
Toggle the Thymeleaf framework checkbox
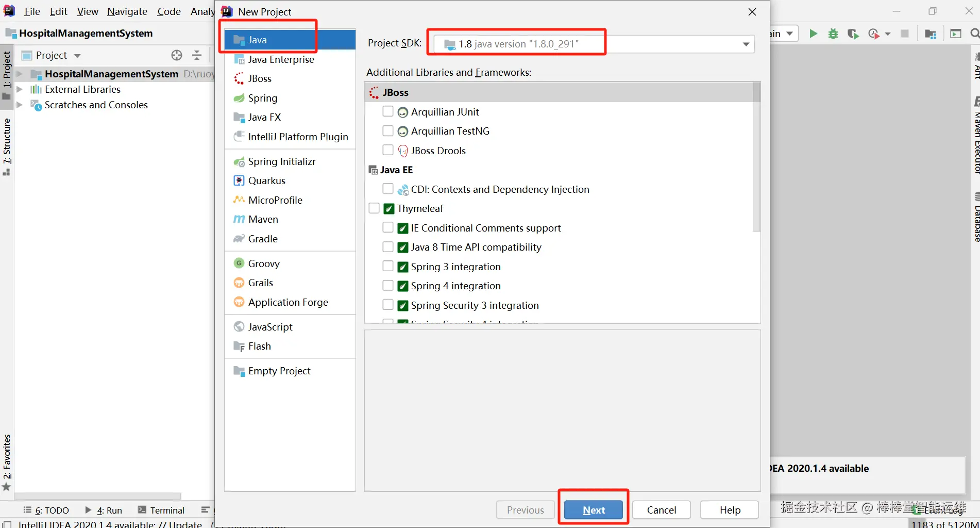(x=374, y=208)
